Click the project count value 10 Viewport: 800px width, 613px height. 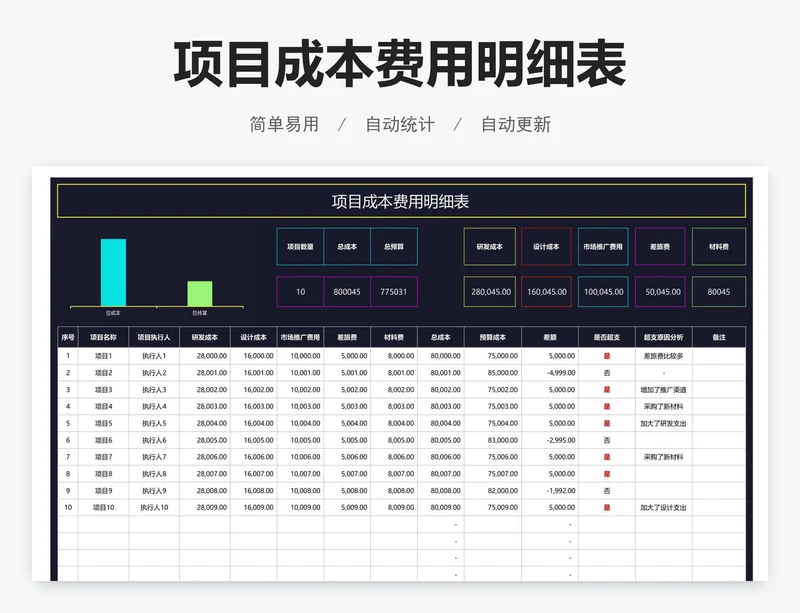click(300, 292)
